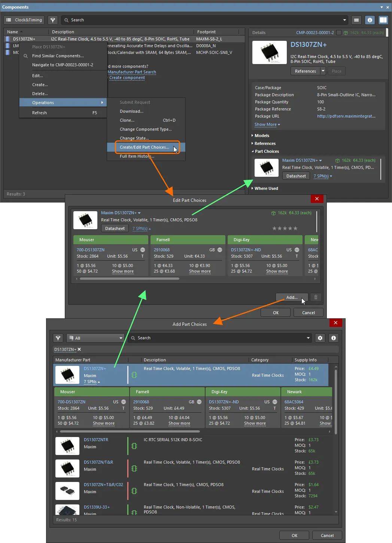The image size is (392, 543).
Task: Click the component info icon in the toolbar
Action: pos(370,20)
